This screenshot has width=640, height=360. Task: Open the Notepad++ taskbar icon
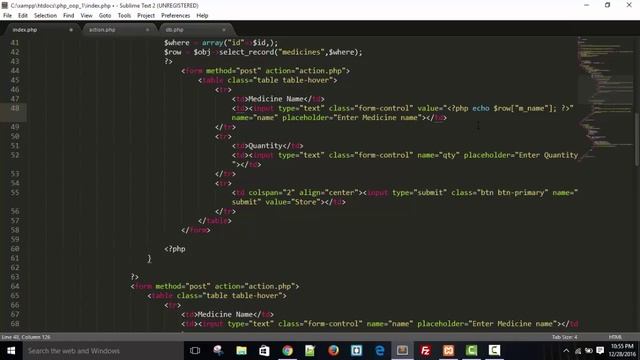coord(310,351)
